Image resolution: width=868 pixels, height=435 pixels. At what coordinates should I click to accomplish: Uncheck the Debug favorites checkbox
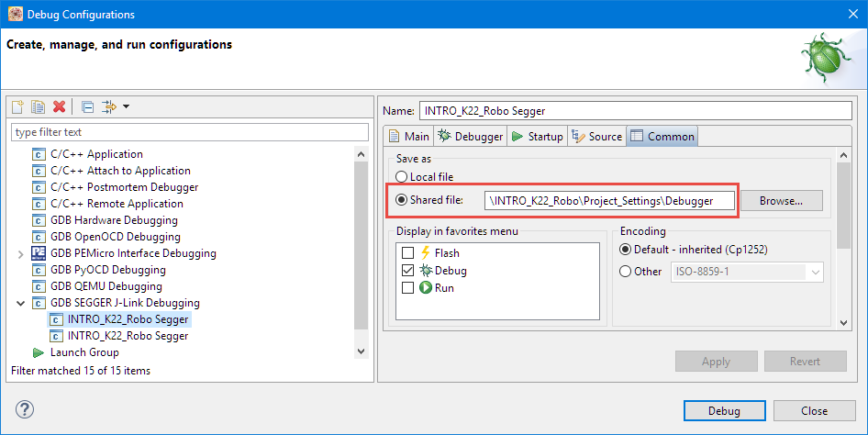pyautogui.click(x=408, y=271)
